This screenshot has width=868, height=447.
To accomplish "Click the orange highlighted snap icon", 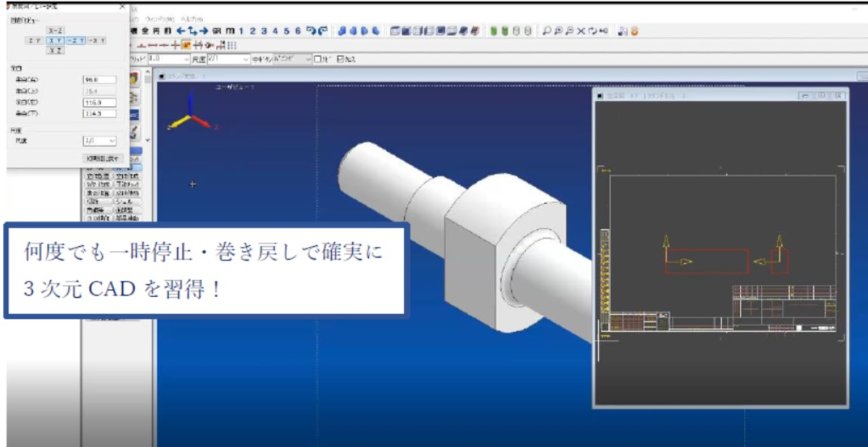I will point(186,45).
